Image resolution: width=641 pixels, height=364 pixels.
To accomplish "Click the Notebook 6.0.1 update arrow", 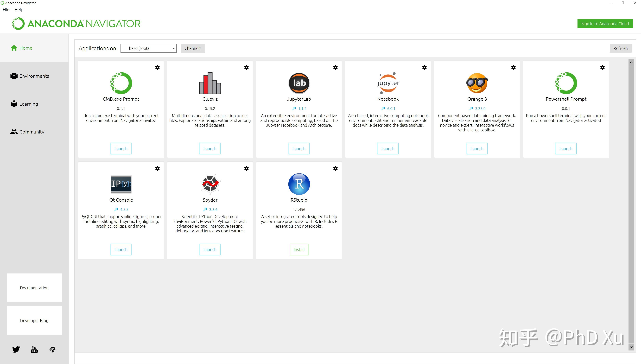I will tap(383, 108).
